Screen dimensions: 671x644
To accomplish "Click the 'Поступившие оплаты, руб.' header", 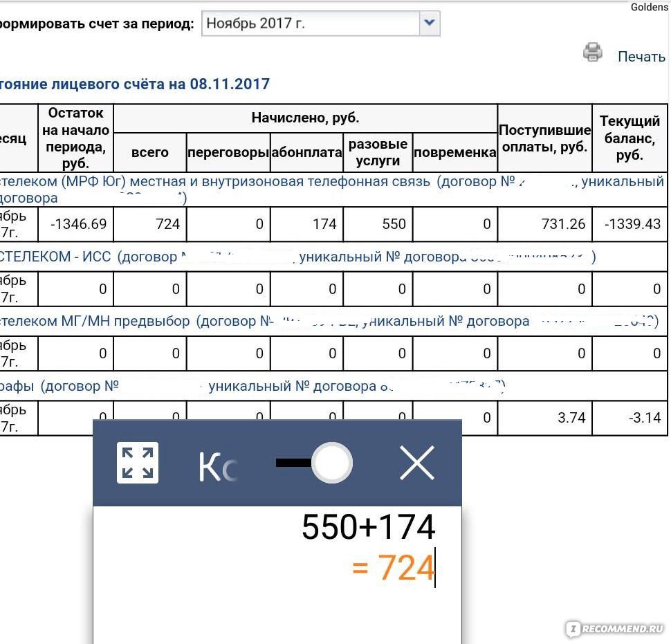I will pos(545,138).
